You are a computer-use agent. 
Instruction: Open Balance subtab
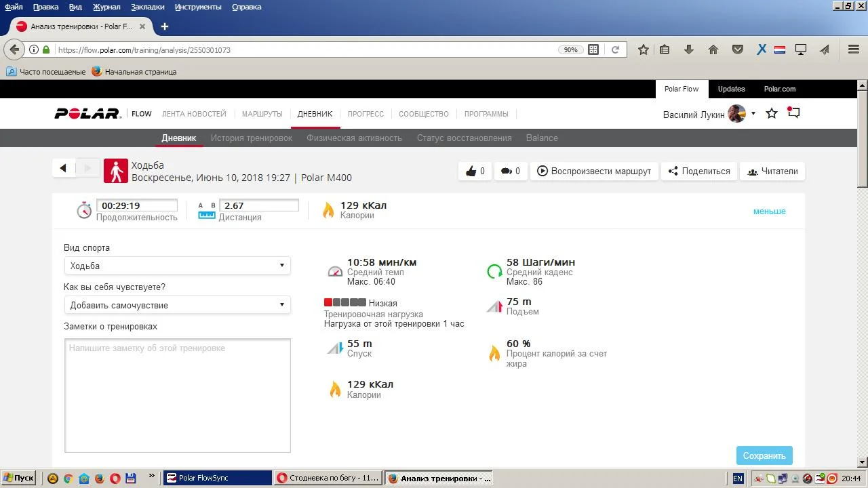(x=542, y=138)
